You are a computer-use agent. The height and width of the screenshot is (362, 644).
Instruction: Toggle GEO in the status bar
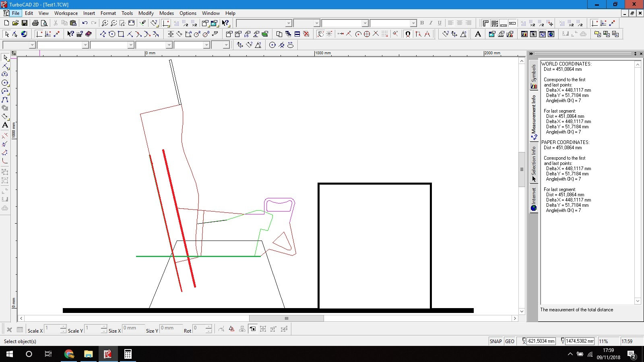pos(510,341)
